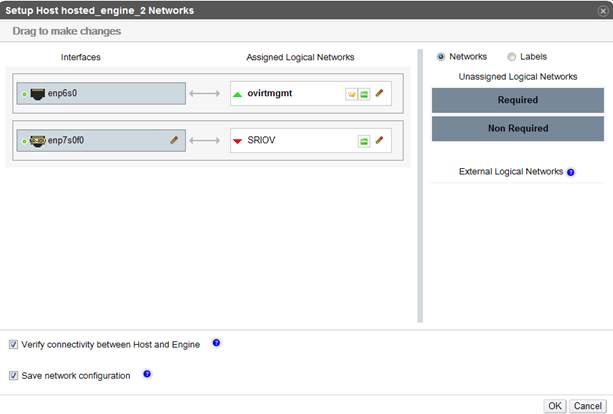
Task: Click the green VM icon on SRIOV
Action: [364, 141]
